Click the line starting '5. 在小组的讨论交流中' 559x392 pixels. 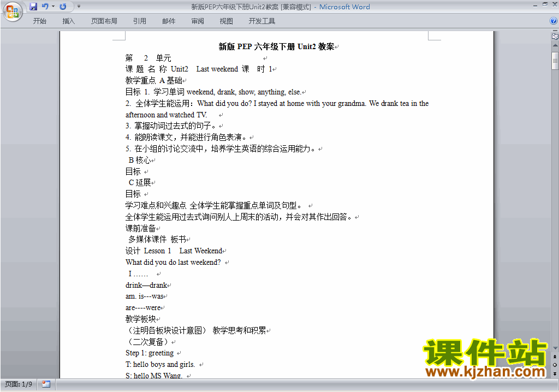[x=221, y=149]
